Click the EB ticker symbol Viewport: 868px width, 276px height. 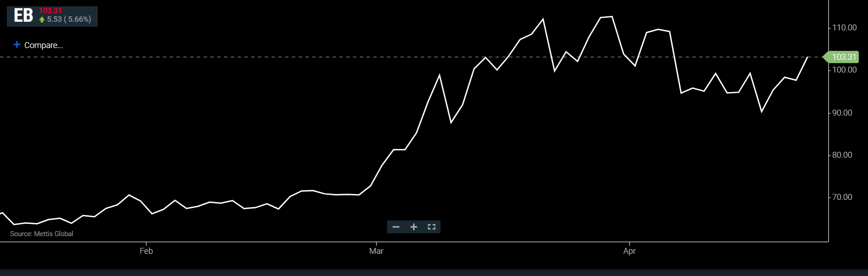coord(23,16)
